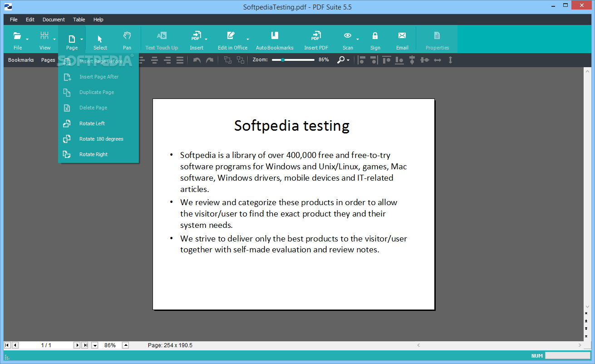Click the Edit in Office icon
The height and width of the screenshot is (364, 595).
coord(231,35)
